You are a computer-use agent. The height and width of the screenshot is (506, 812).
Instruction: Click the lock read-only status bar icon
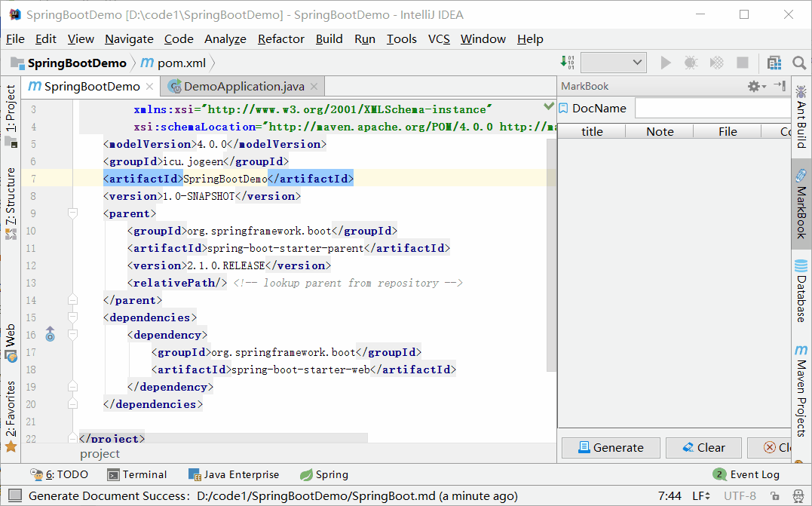pos(775,495)
